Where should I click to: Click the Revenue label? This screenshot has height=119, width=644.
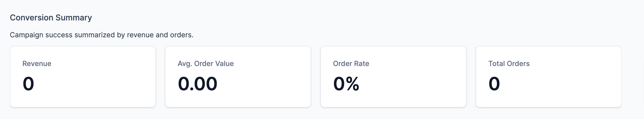37,64
